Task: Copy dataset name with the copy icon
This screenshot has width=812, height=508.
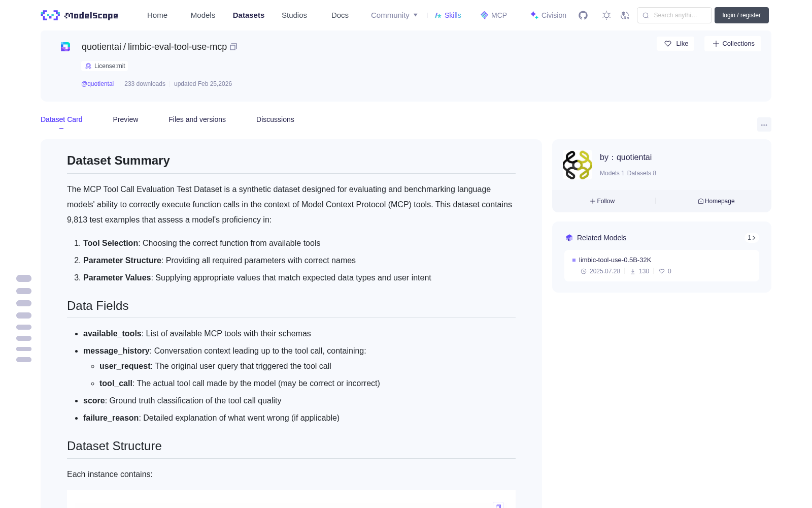Action: (233, 47)
